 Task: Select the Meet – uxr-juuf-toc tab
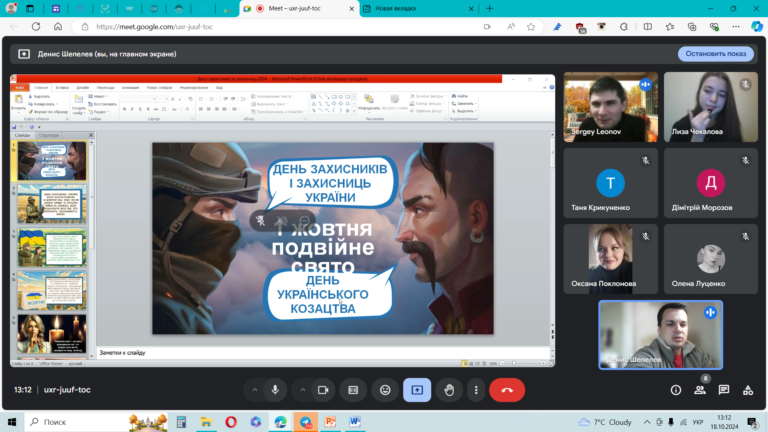click(299, 8)
